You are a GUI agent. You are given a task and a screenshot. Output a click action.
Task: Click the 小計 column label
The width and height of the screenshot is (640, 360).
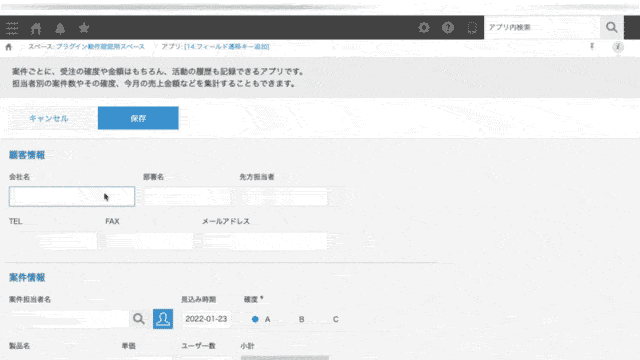click(247, 346)
